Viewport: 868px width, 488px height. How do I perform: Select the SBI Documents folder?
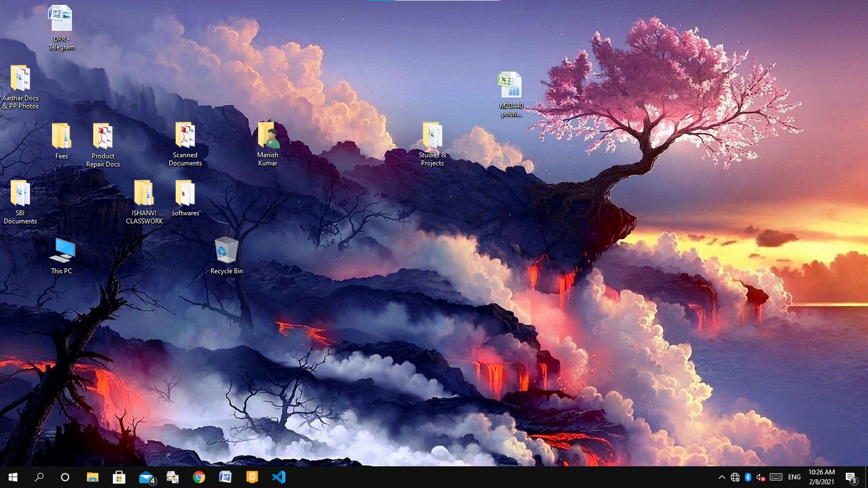point(20,202)
